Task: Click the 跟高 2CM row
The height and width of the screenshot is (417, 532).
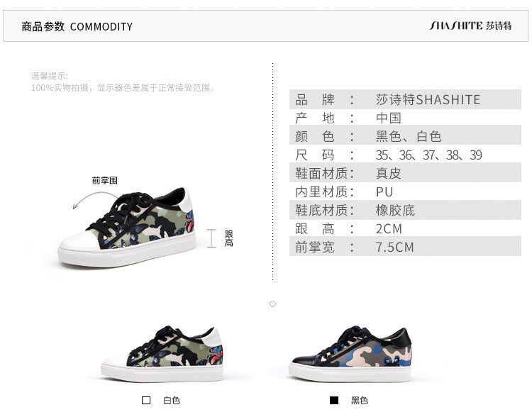Action: tap(405, 228)
